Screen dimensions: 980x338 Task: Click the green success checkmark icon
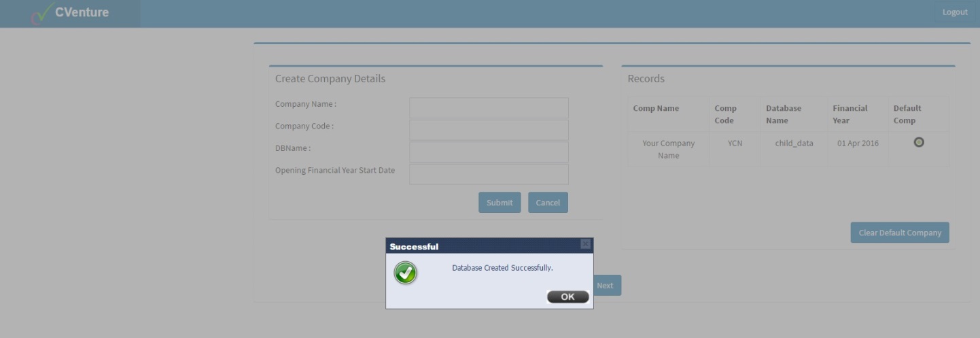coord(406,273)
